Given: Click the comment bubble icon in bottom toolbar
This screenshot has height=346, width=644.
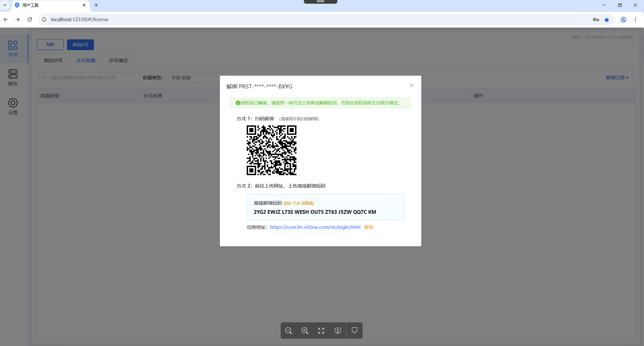Looking at the screenshot, I should [354, 331].
